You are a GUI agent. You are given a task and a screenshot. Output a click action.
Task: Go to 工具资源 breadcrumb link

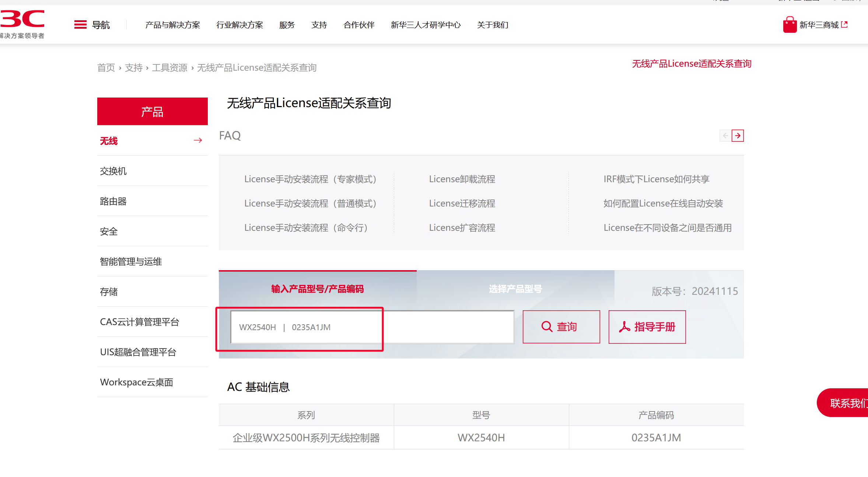(x=169, y=68)
